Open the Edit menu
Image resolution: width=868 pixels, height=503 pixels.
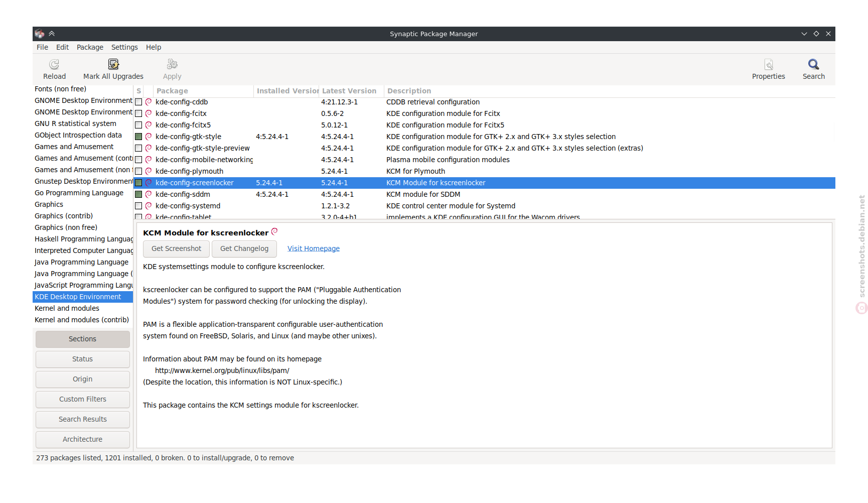(x=62, y=47)
